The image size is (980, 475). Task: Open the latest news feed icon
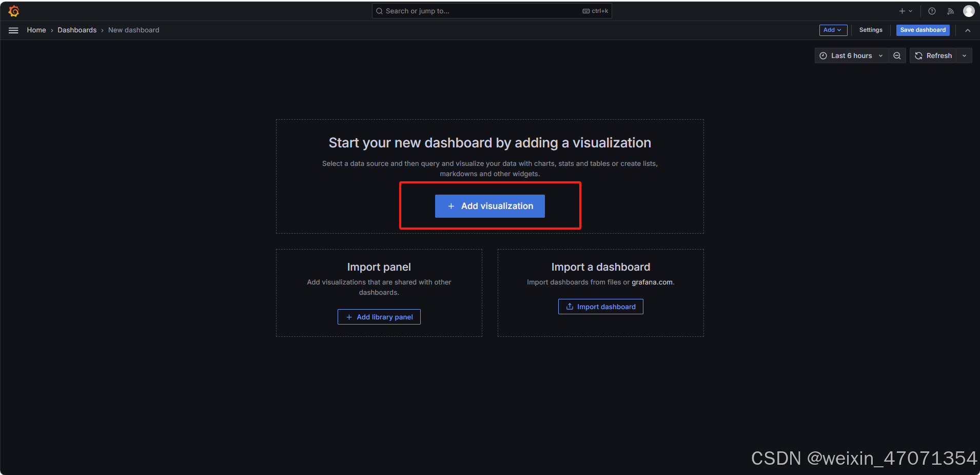pos(950,11)
